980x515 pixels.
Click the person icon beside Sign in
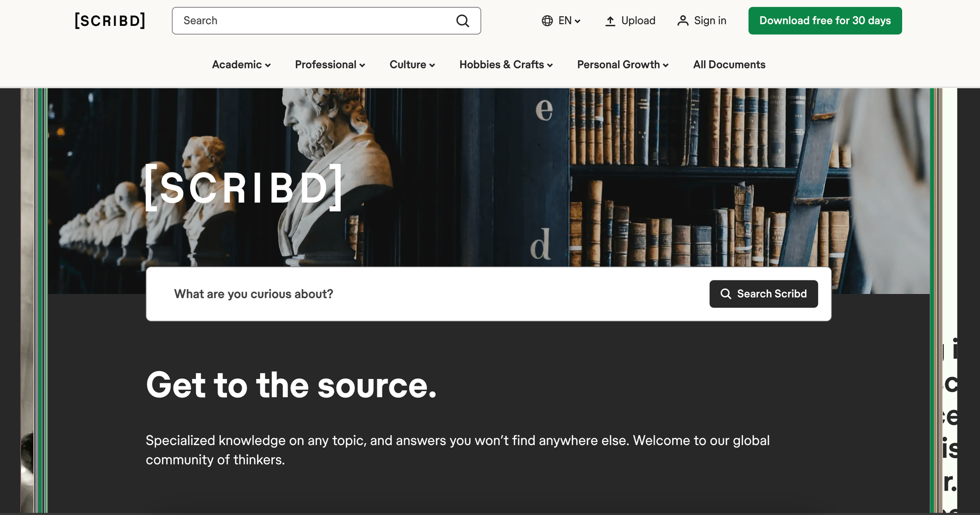tap(683, 21)
